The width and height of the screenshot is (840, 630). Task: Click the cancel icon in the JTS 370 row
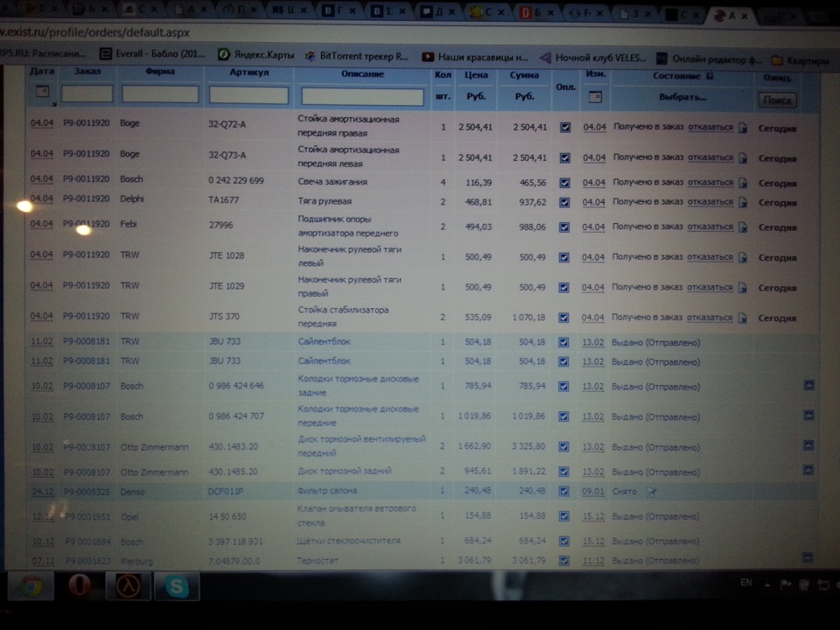coord(743,318)
